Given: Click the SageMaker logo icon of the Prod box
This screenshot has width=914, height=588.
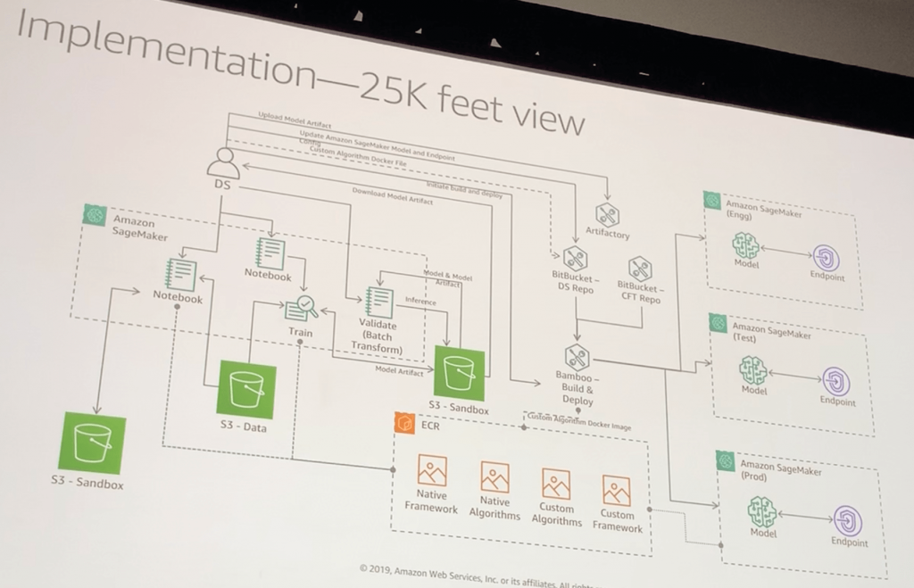Looking at the screenshot, I should coord(726,461).
